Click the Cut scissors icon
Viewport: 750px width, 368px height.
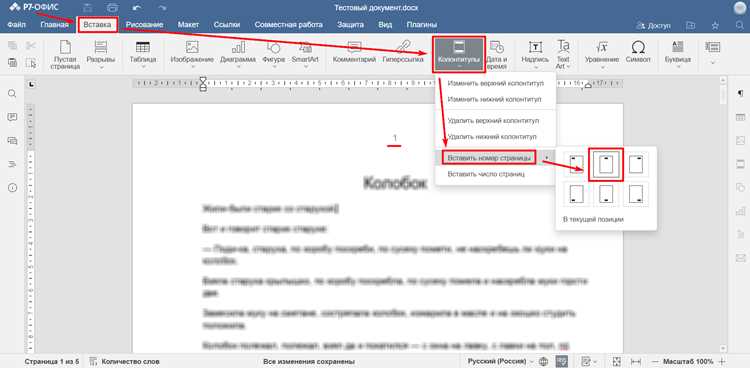click(31, 46)
